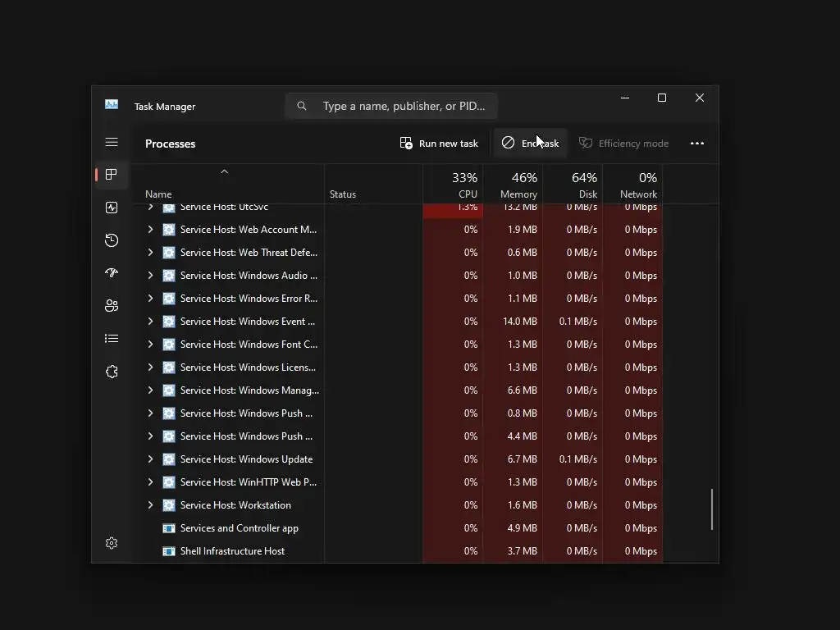Click the gear icon of Service Host: Windows Error Reporting
The width and height of the screenshot is (840, 630).
pyautogui.click(x=169, y=299)
